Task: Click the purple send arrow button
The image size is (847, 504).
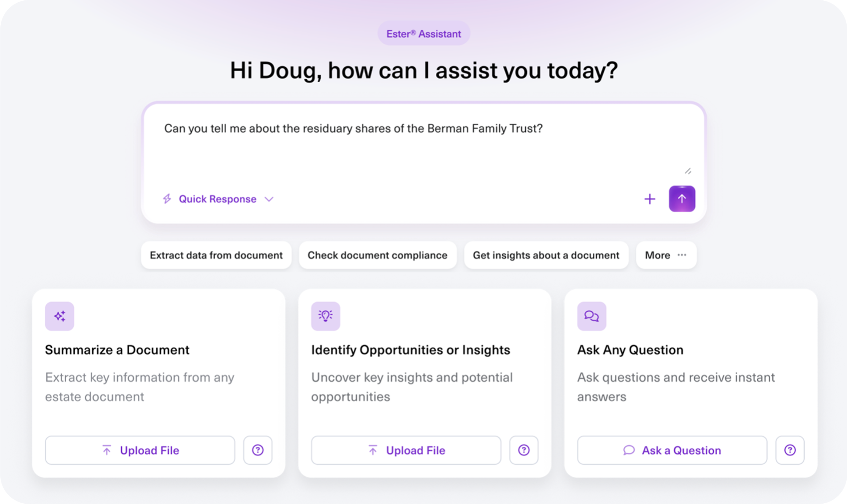Action: click(x=682, y=199)
